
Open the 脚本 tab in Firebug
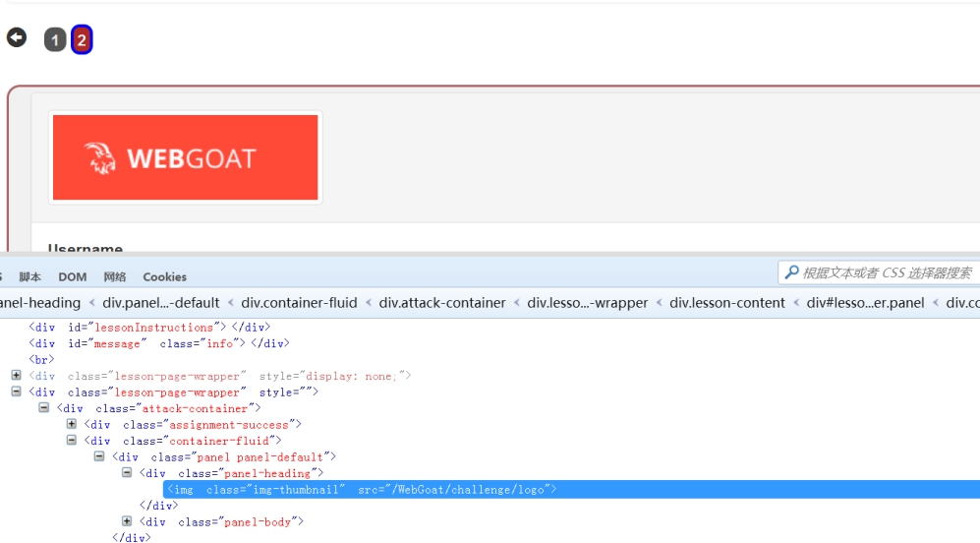(x=29, y=276)
